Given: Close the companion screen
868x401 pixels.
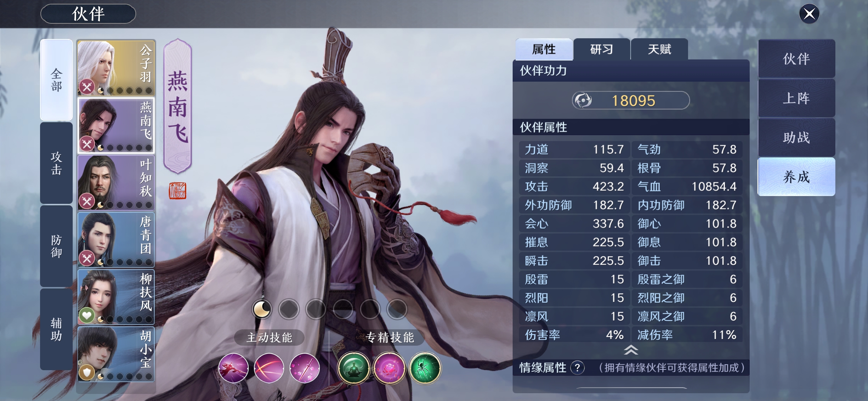Looking at the screenshot, I should click(x=809, y=14).
